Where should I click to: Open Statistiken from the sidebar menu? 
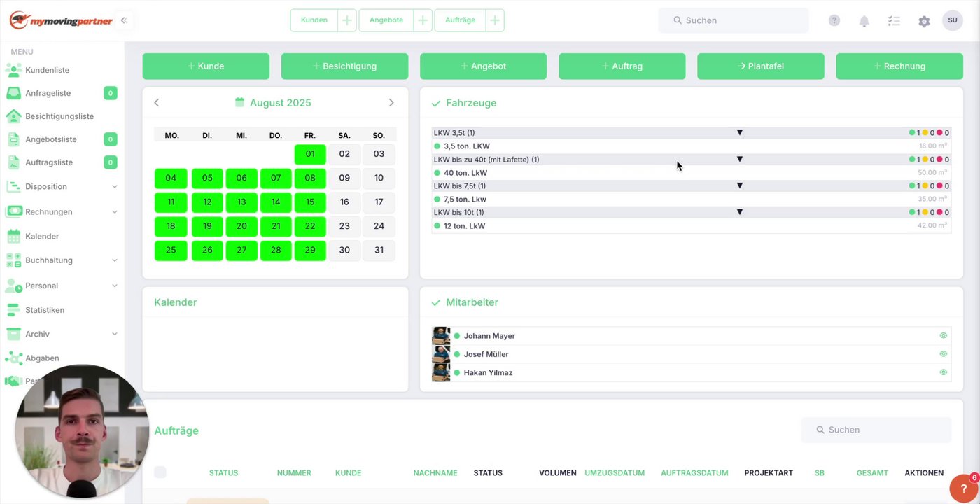coord(45,310)
